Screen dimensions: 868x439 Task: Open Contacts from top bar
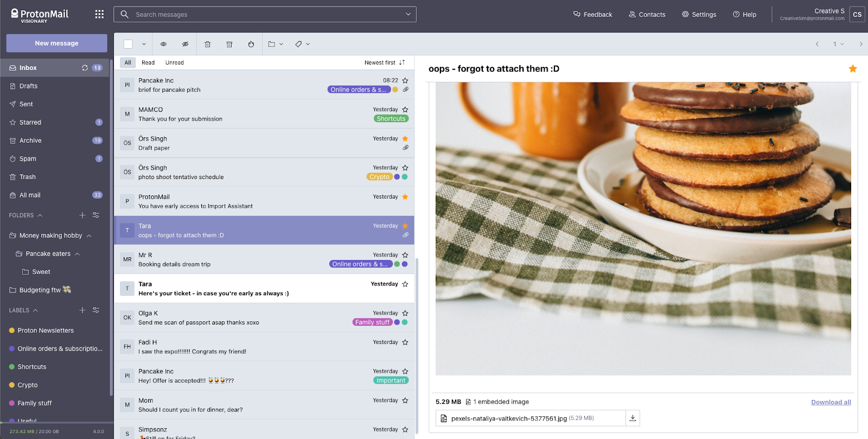647,14
